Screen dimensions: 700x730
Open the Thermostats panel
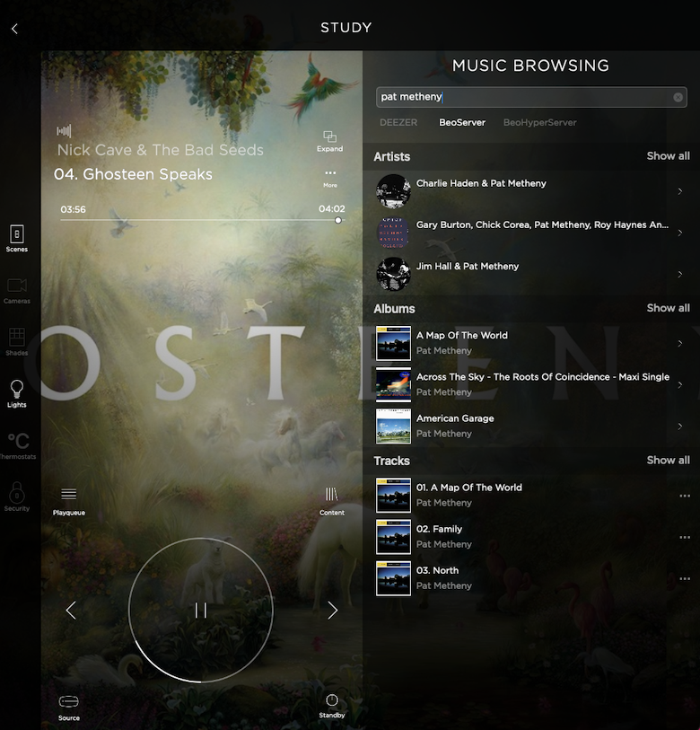click(x=17, y=444)
